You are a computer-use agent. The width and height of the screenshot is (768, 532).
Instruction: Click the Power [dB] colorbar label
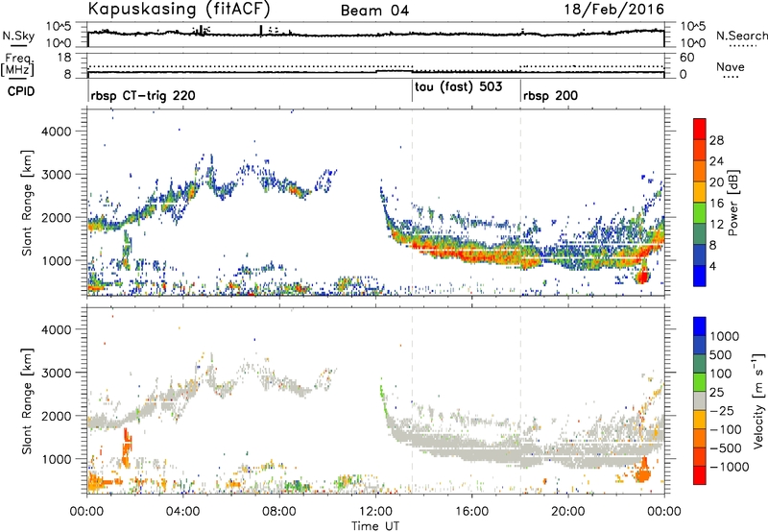[x=732, y=203]
